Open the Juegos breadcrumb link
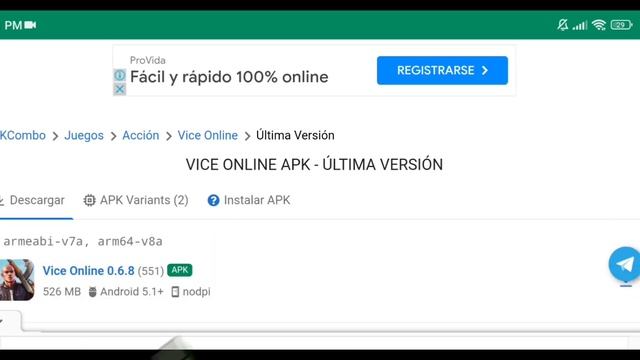 click(84, 136)
